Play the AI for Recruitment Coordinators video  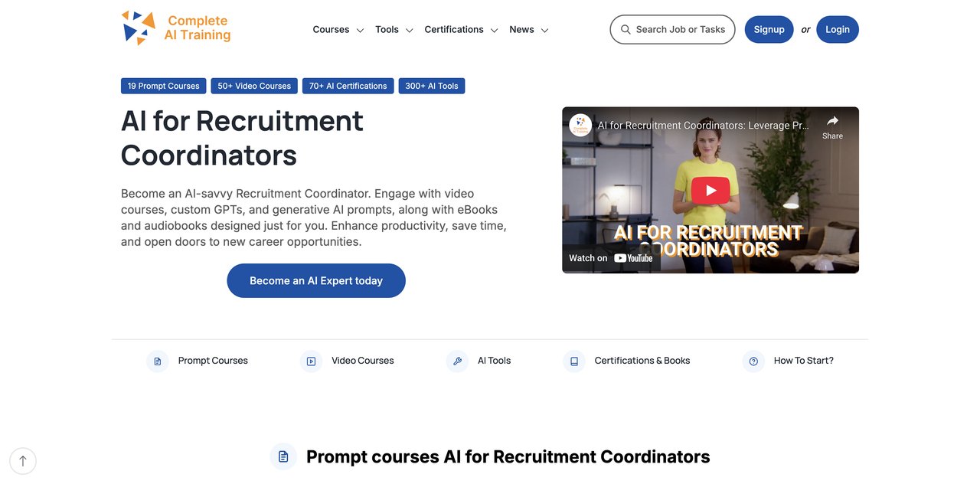[710, 190]
